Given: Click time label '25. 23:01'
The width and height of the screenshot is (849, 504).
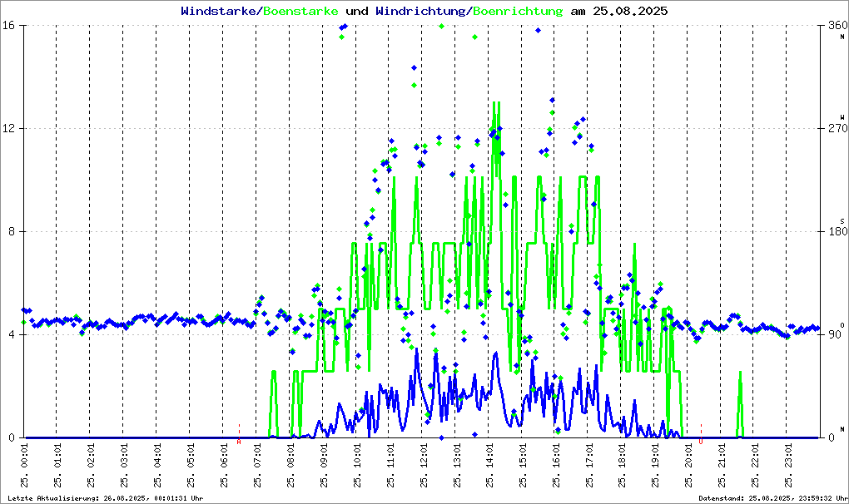Looking at the screenshot, I should (788, 466).
